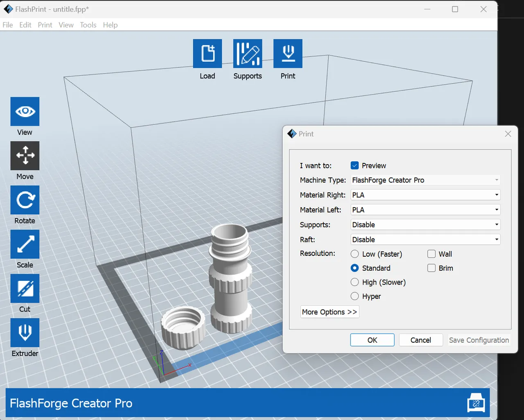Click Save Configuration button
The width and height of the screenshot is (524, 420).
tap(479, 340)
